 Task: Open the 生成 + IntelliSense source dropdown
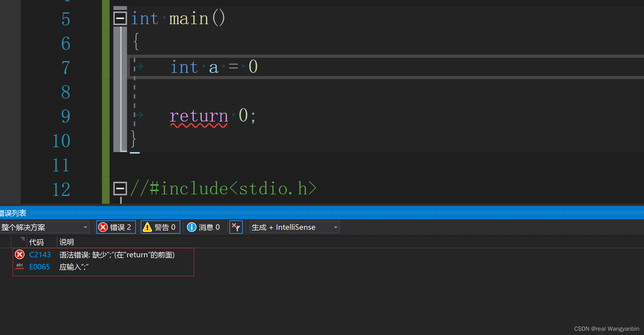coord(294,227)
